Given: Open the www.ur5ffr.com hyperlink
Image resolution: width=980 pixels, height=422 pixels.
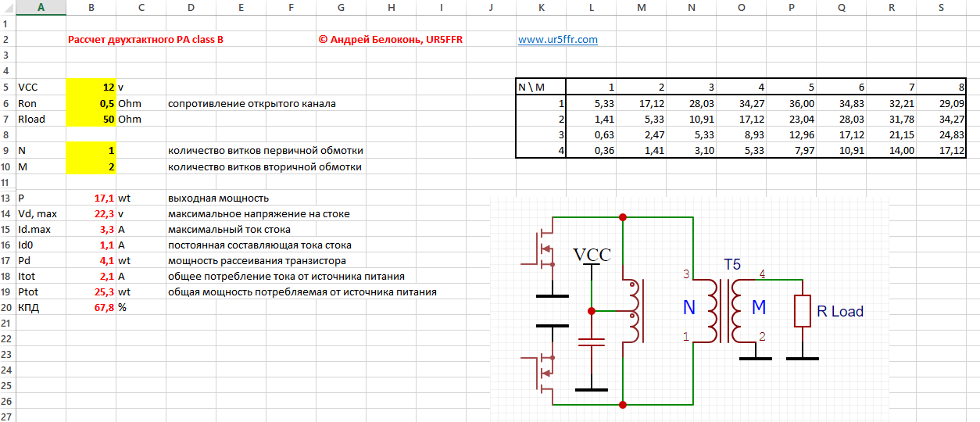Looking at the screenshot, I should point(557,39).
